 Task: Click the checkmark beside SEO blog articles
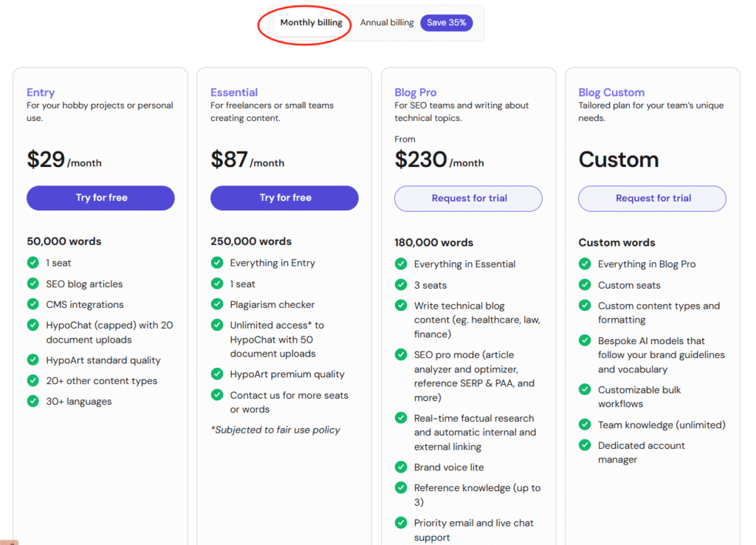tap(33, 284)
